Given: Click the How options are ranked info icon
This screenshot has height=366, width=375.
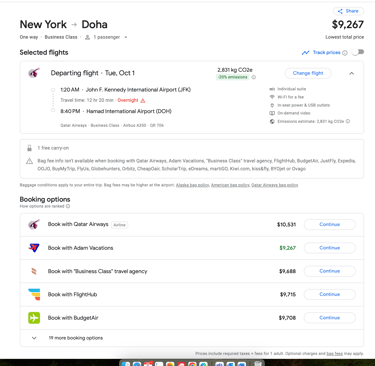Looking at the screenshot, I should point(68,206).
